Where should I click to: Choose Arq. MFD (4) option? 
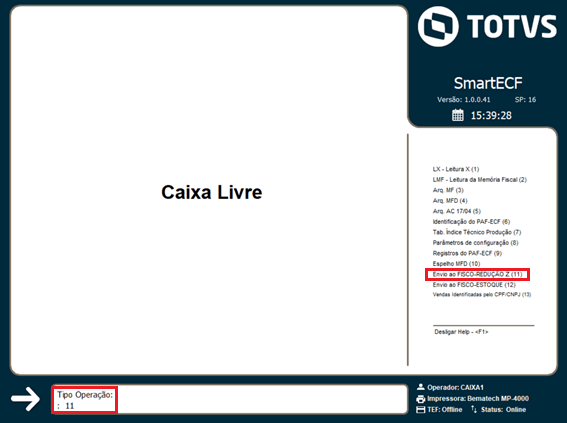pyautogui.click(x=450, y=201)
